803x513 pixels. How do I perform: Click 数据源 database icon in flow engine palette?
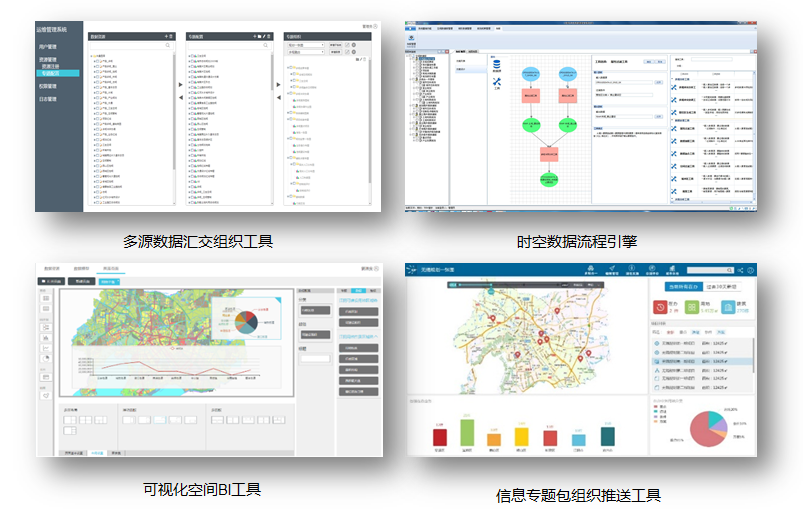(496, 65)
